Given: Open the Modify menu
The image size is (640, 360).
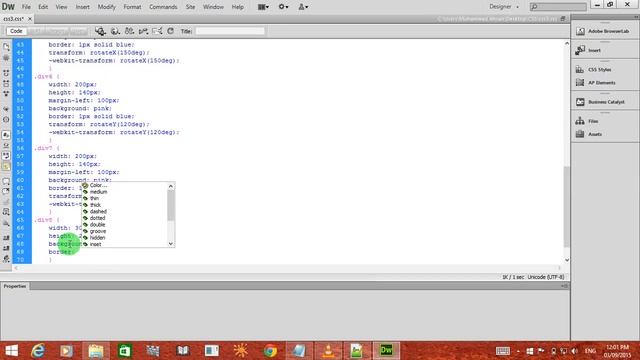Looking at the screenshot, I should [107, 7].
